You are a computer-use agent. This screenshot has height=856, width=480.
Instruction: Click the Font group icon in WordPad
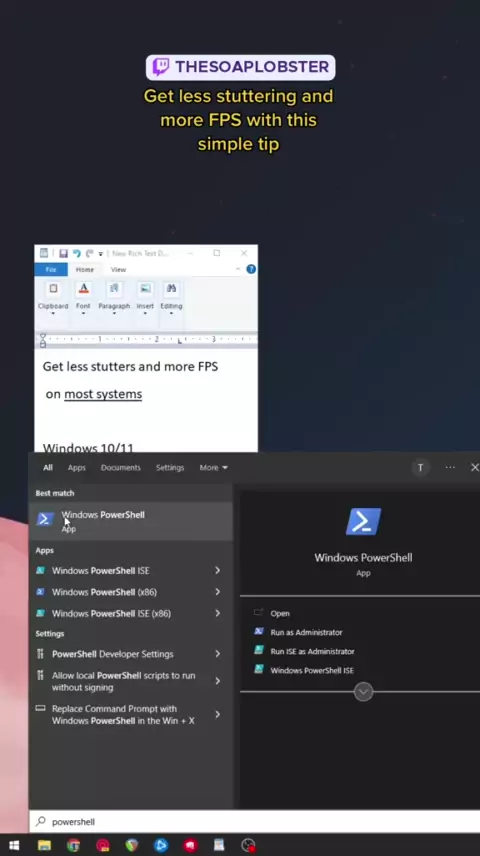(84, 289)
